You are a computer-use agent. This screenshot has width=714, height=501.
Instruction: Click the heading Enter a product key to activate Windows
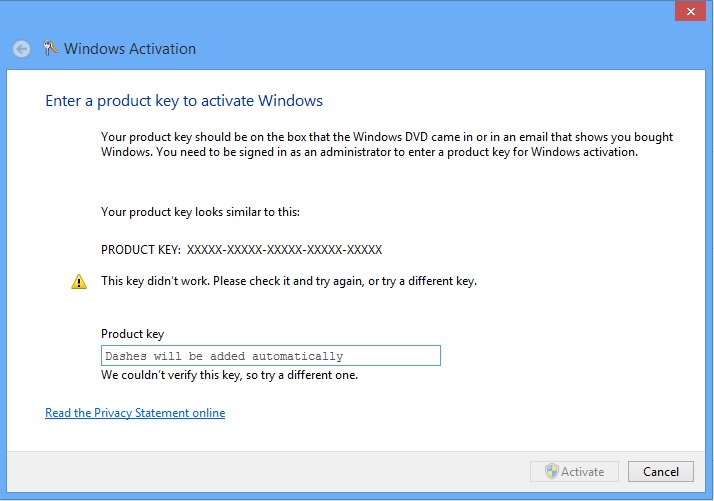point(184,101)
